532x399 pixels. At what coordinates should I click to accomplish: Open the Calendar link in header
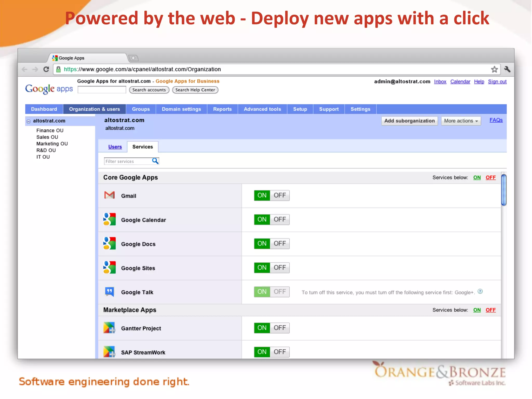pos(460,82)
